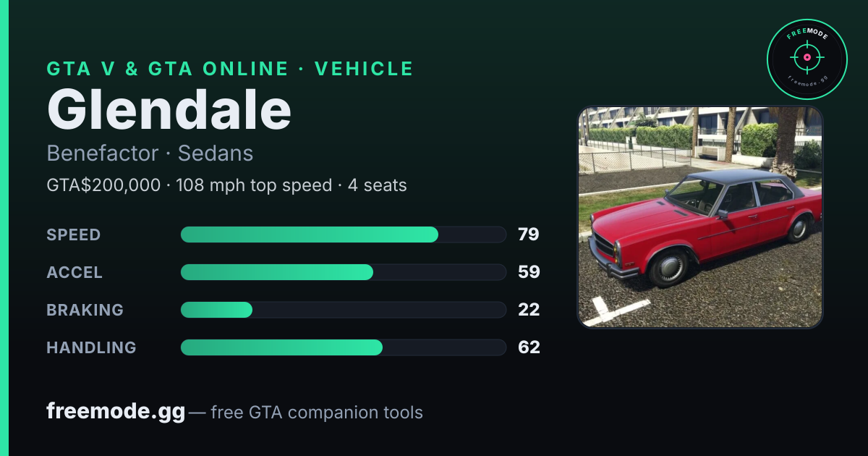Viewport: 868px width, 456px height.
Task: Click the GTA$200,000 price text
Action: [x=103, y=185]
